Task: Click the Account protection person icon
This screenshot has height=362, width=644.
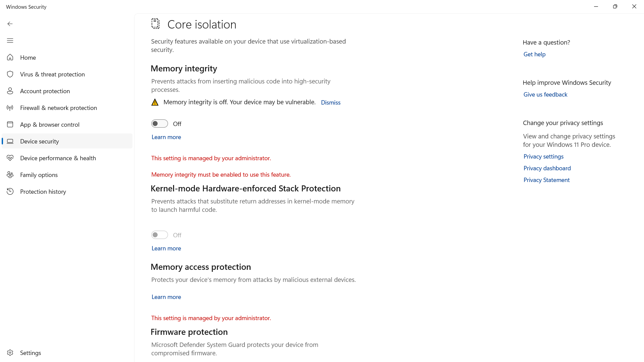Action: 10,91
